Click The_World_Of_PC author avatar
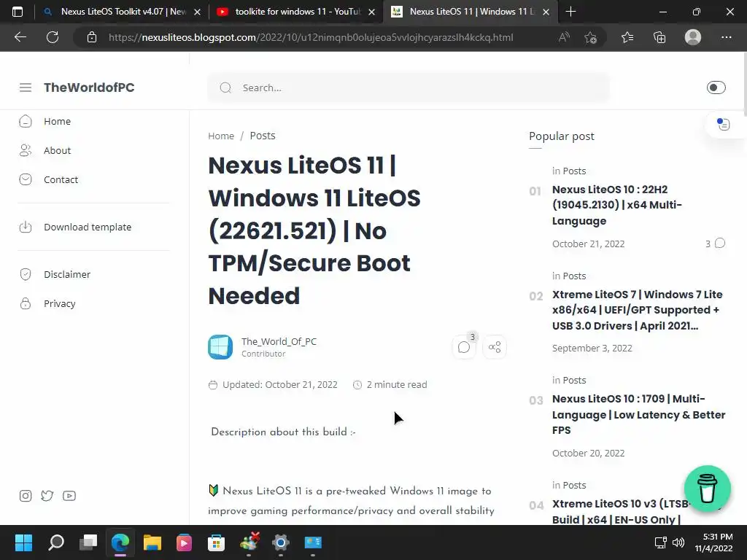 coord(220,347)
